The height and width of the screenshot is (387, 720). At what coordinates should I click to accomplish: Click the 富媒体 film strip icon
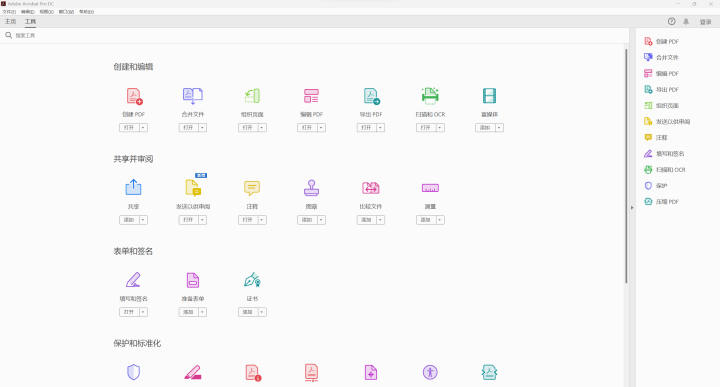pyautogui.click(x=489, y=96)
